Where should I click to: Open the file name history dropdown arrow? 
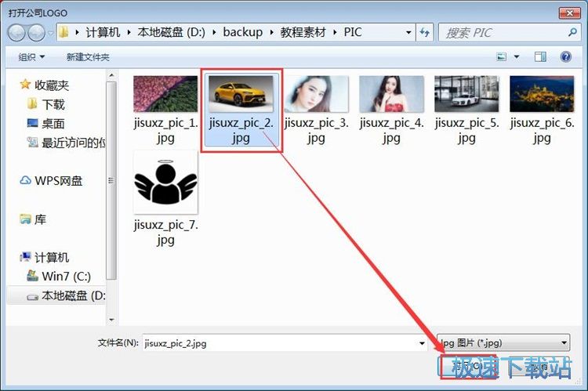(x=422, y=343)
